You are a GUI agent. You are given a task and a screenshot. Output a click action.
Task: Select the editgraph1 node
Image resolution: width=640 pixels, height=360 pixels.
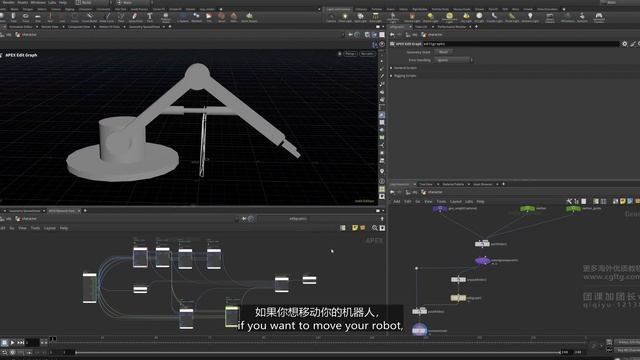(x=458, y=298)
